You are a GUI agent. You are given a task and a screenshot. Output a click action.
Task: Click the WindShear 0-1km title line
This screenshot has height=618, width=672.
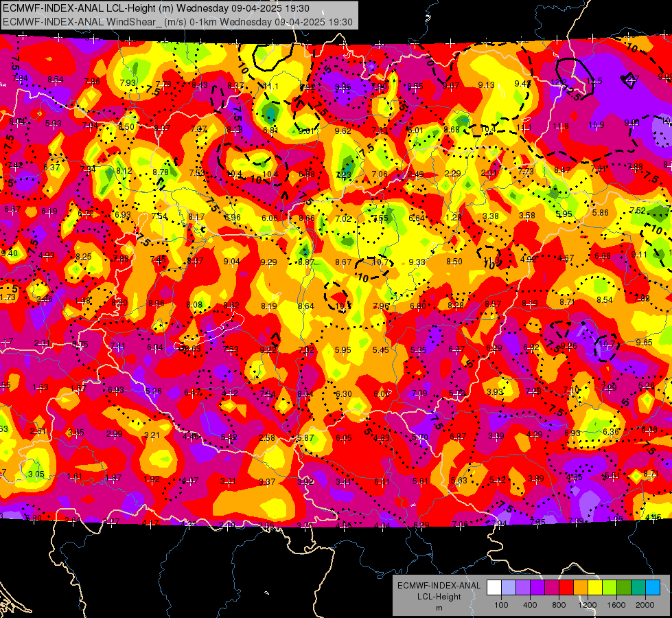coord(178,22)
